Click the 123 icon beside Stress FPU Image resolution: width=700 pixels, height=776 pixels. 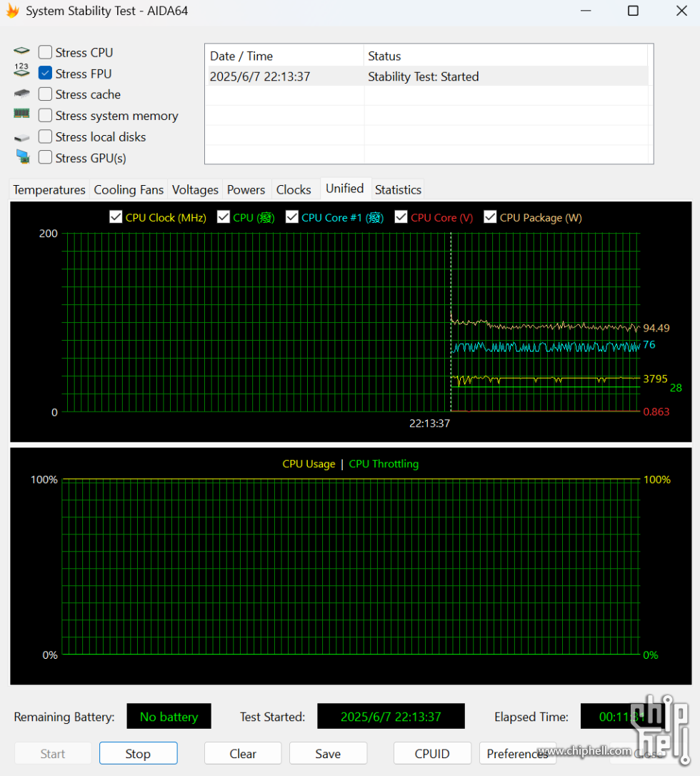click(x=21, y=70)
